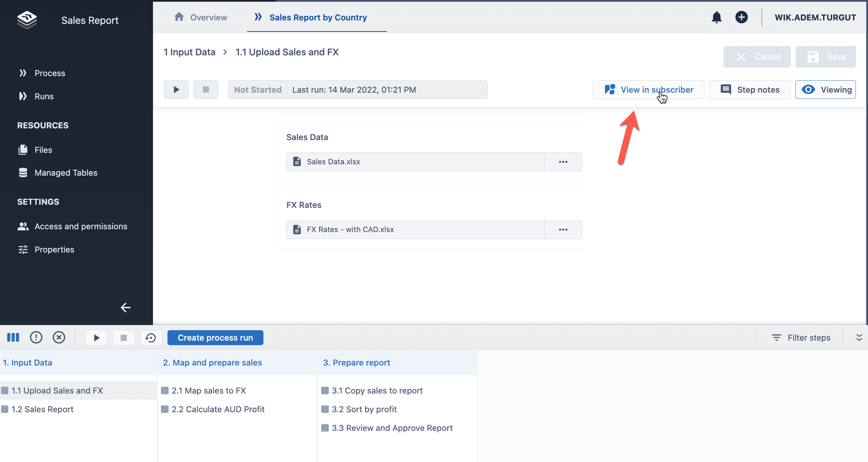Open options menu for Sales Data.xlsx
Image resolution: width=868 pixels, height=462 pixels.
(x=563, y=162)
